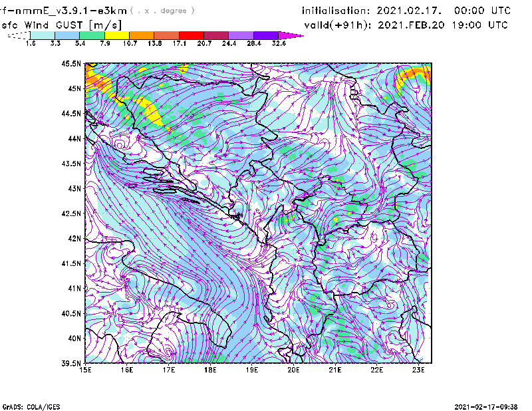The height and width of the screenshot is (411, 532).
Task: Click legend value 1.6
Action: point(31,43)
